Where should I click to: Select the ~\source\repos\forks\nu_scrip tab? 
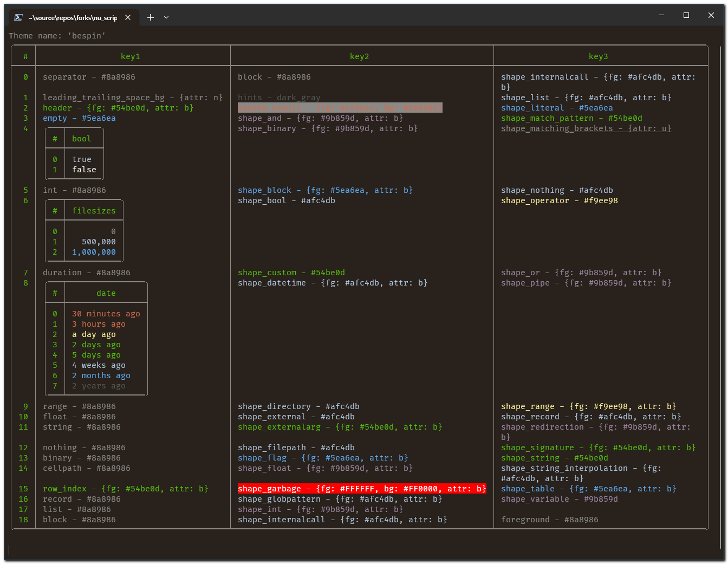(x=73, y=17)
